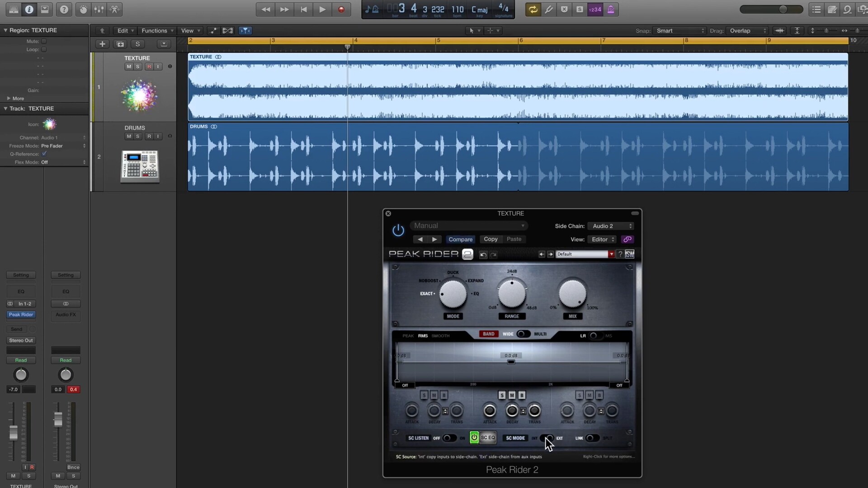Solo the DRUMS track

138,136
